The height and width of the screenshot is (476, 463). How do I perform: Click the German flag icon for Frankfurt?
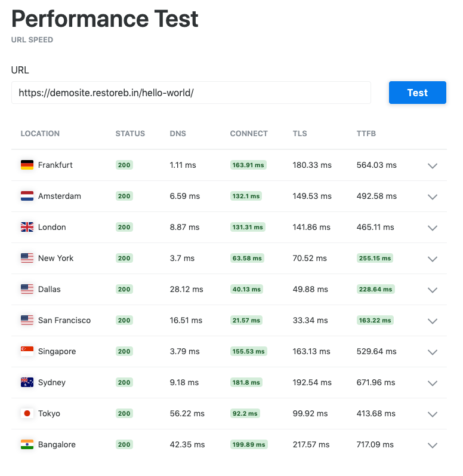pyautogui.click(x=27, y=165)
